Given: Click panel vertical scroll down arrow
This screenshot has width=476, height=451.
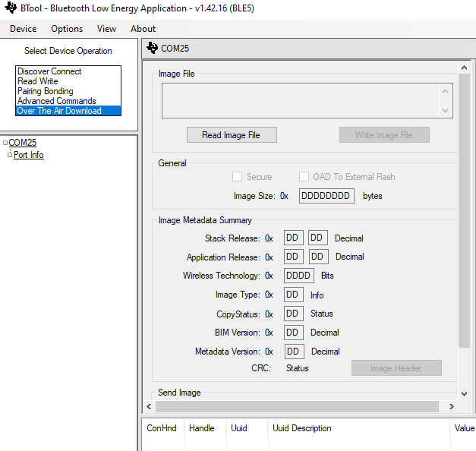Looking at the screenshot, I should (x=464, y=394).
